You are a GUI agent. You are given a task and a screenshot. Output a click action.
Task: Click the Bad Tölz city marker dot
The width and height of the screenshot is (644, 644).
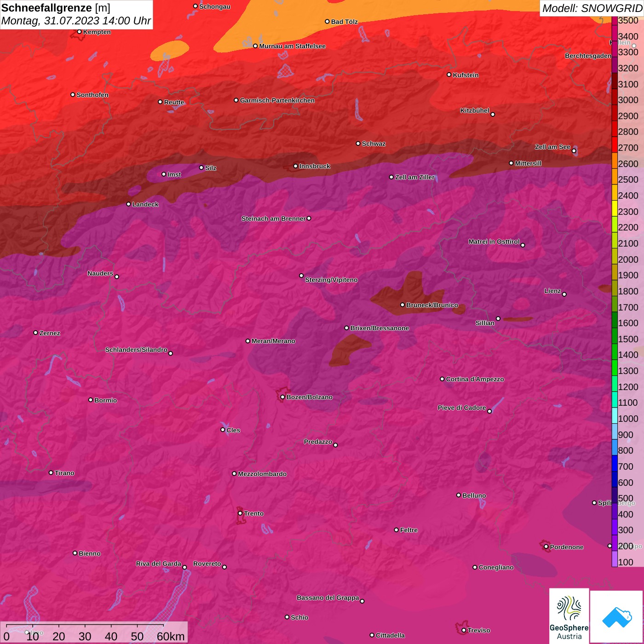[x=327, y=22]
